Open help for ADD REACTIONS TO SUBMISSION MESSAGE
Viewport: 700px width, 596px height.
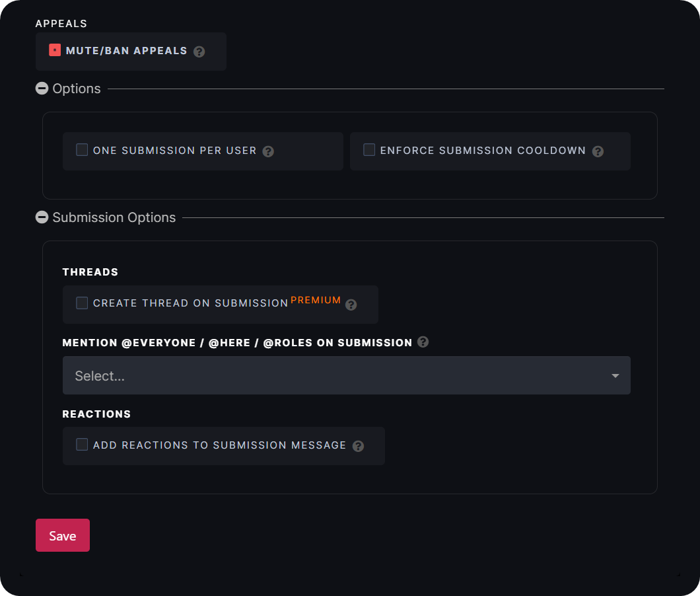click(x=358, y=446)
